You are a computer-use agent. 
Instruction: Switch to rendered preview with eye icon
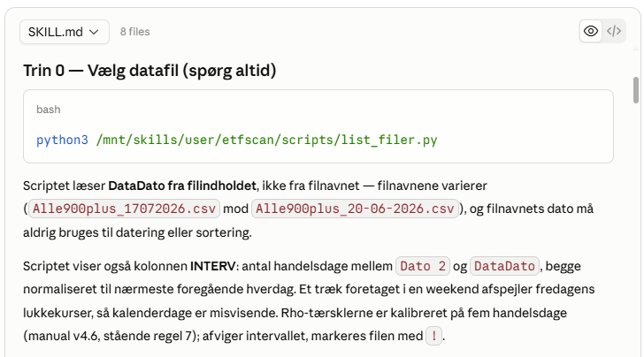(591, 31)
